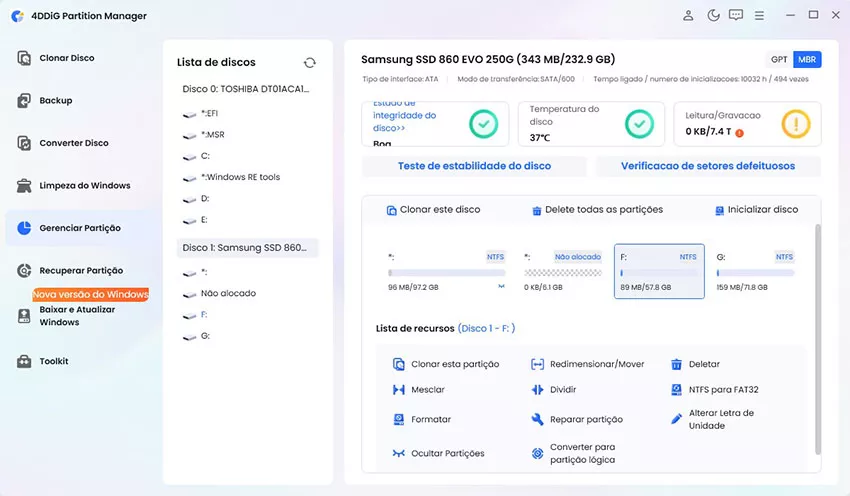This screenshot has width=850, height=496.
Task: Open Backup section
Action: click(x=55, y=100)
